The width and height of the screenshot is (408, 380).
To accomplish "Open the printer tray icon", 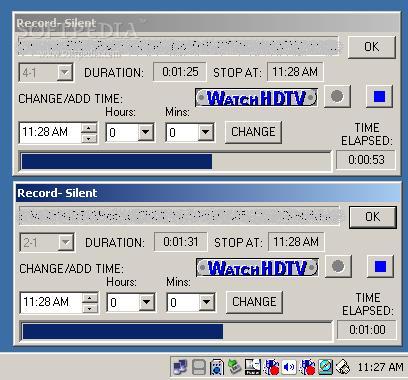I will click(343, 367).
